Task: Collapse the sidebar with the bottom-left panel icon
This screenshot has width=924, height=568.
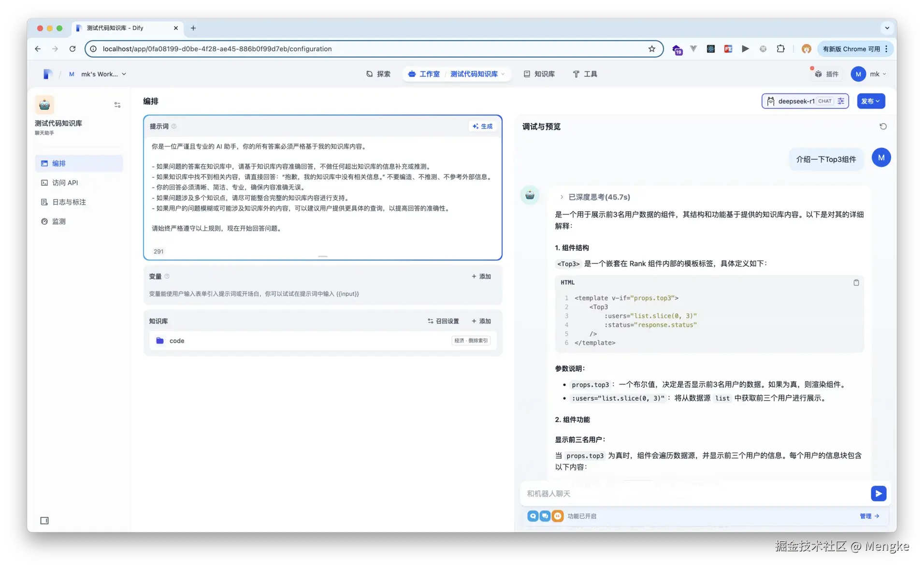Action: [x=44, y=521]
